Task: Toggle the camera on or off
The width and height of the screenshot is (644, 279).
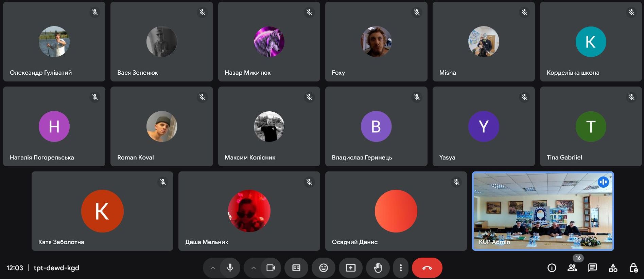Action: (x=271, y=268)
